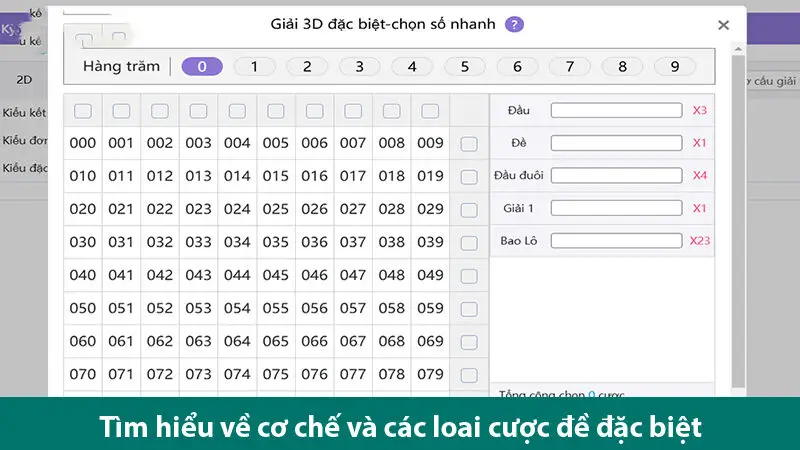Select hundreds digit 5 in Hàng trăm
The width and height of the screenshot is (800, 450).
tap(465, 67)
